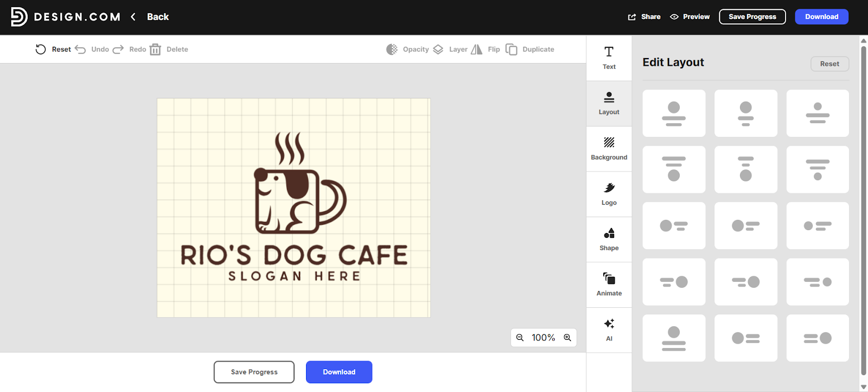Go Back using the header chevron
This screenshot has height=392, width=868.
[x=133, y=17]
